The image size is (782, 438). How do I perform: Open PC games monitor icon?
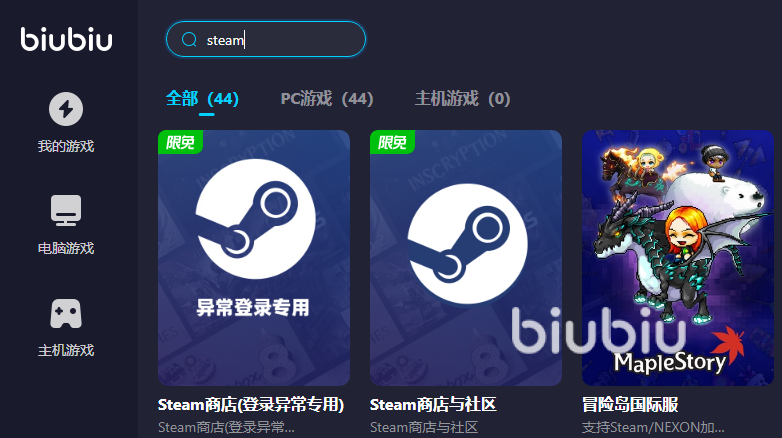point(66,211)
